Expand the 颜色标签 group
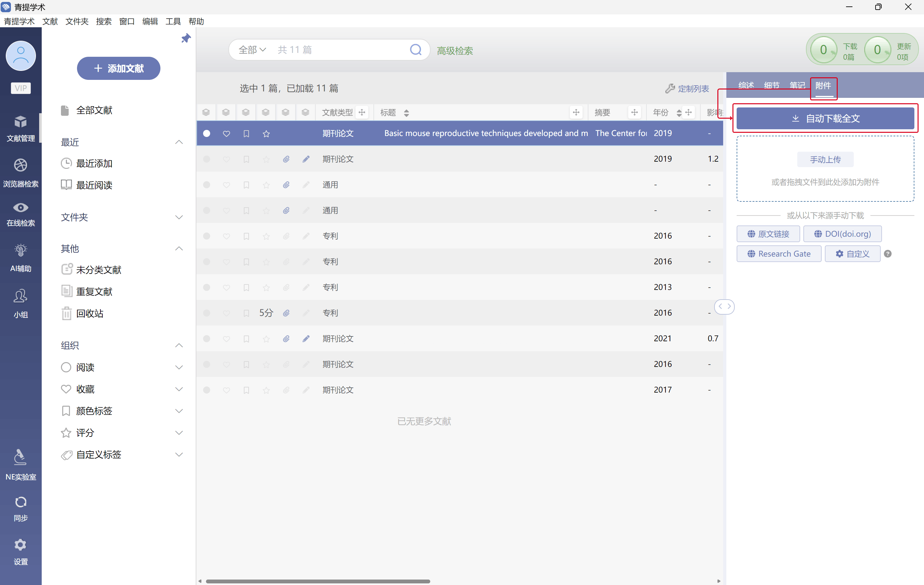Image resolution: width=924 pixels, height=585 pixels. [x=179, y=411]
